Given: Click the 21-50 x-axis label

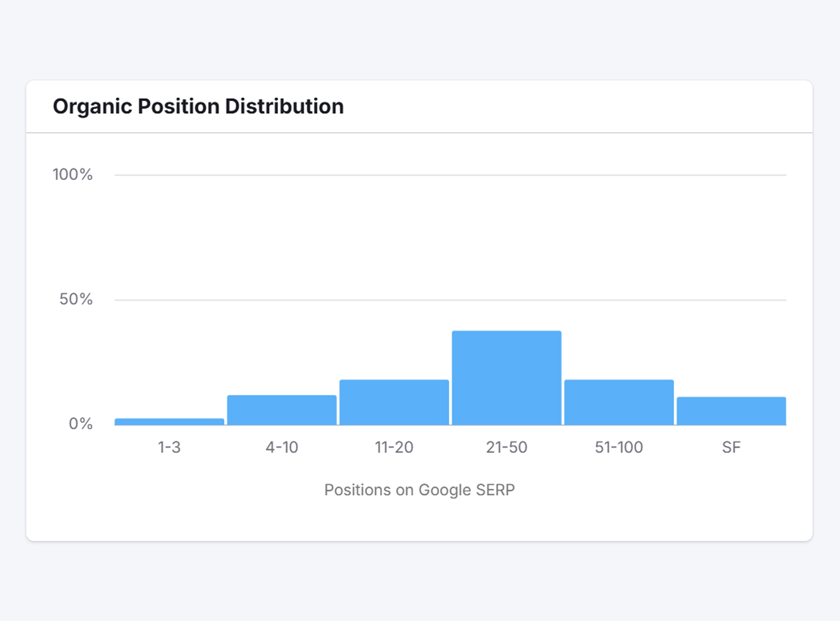Looking at the screenshot, I should tap(507, 448).
